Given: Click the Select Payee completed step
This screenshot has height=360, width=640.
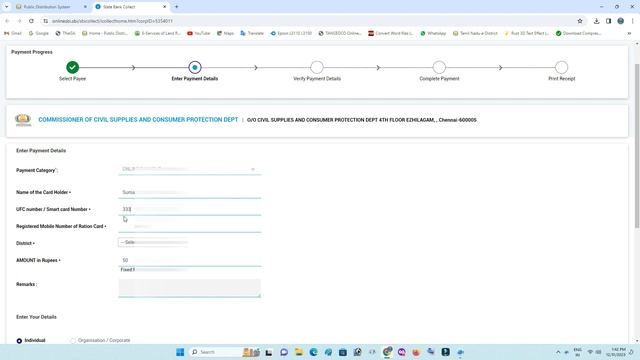Looking at the screenshot, I should point(72,67).
